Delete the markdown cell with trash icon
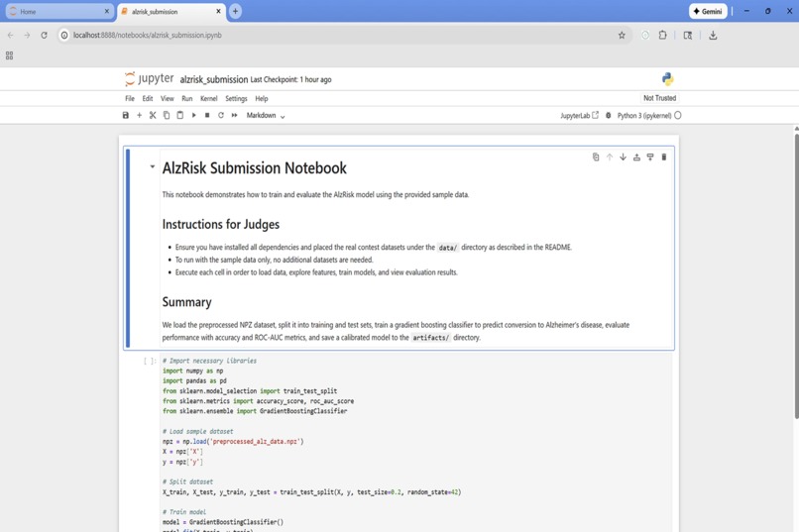The width and height of the screenshot is (799, 532). click(x=663, y=157)
